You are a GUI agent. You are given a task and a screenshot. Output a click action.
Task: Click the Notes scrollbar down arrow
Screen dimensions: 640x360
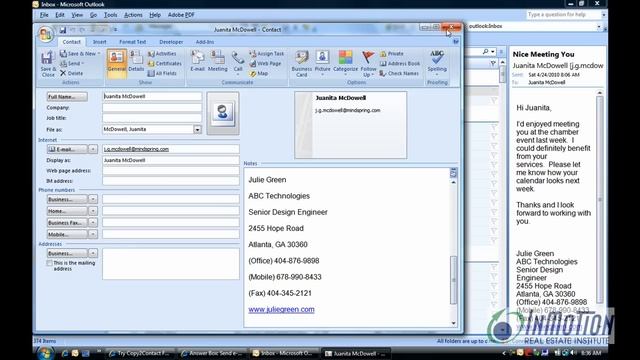click(x=453, y=323)
